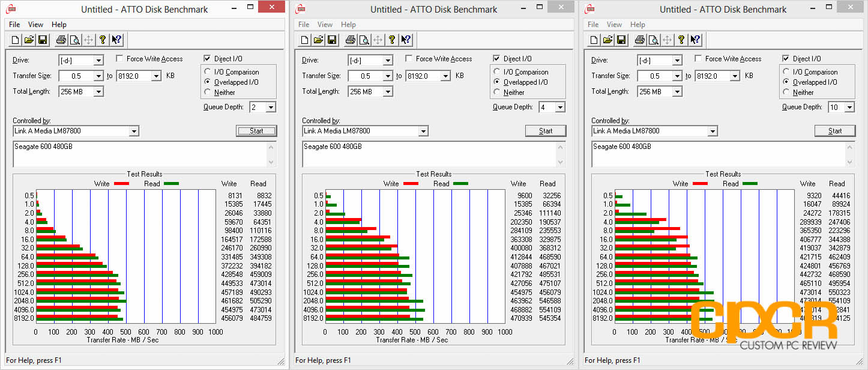Click yellow question-mark Help icon, Queue Depth 4 window
The height and width of the screenshot is (370, 868).
tap(392, 40)
